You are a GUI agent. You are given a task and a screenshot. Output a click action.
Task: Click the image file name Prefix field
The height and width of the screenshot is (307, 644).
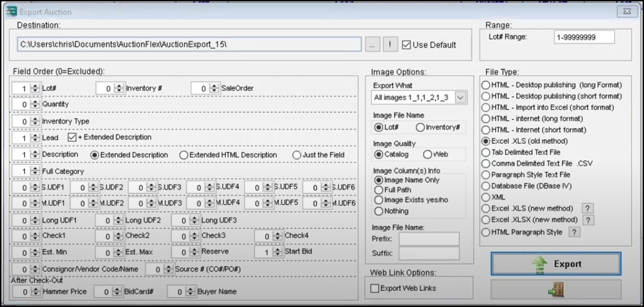(429, 238)
